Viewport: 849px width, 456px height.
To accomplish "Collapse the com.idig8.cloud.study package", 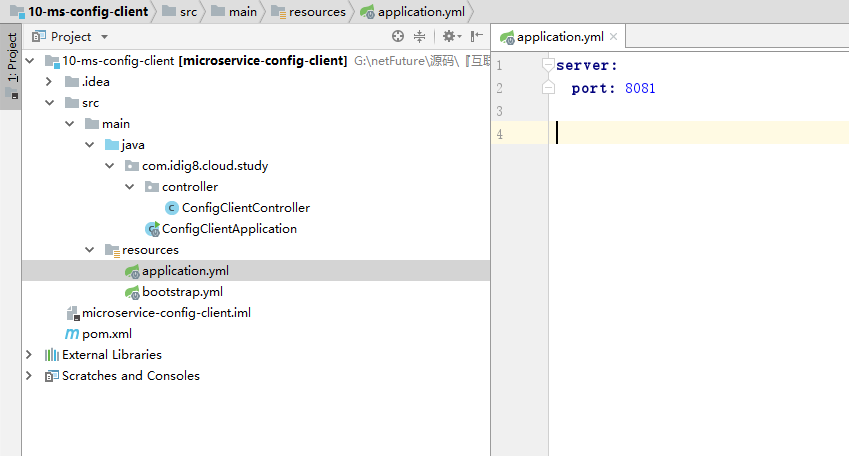I will coord(110,166).
